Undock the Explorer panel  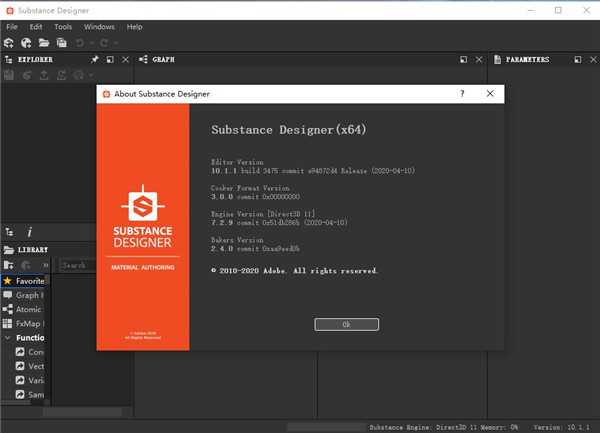point(110,60)
